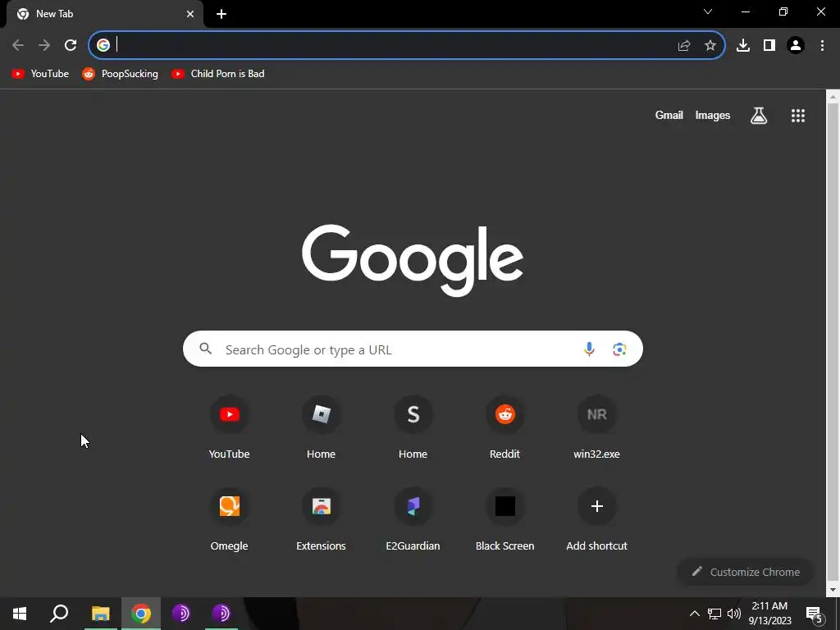Image resolution: width=840 pixels, height=630 pixels.
Task: Share this page via the share icon
Action: point(683,46)
